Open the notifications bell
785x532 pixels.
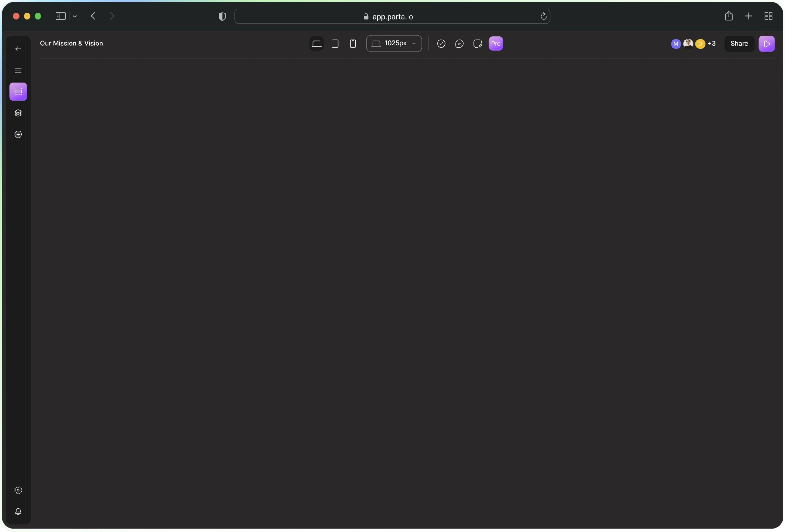(18, 511)
